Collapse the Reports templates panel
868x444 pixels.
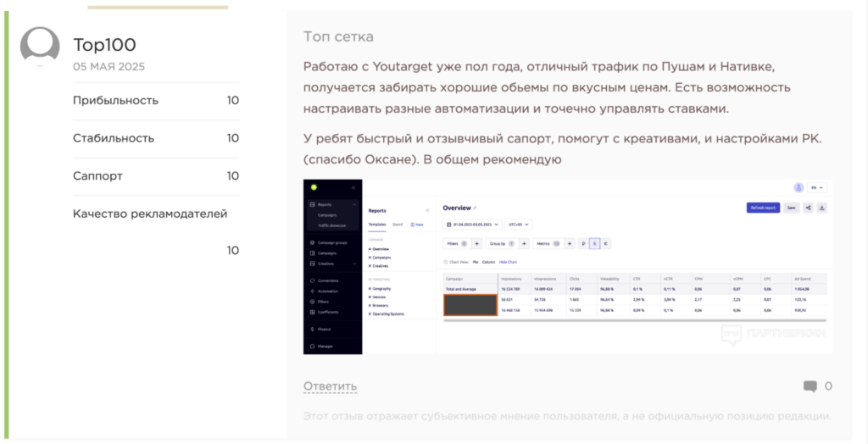click(x=427, y=210)
